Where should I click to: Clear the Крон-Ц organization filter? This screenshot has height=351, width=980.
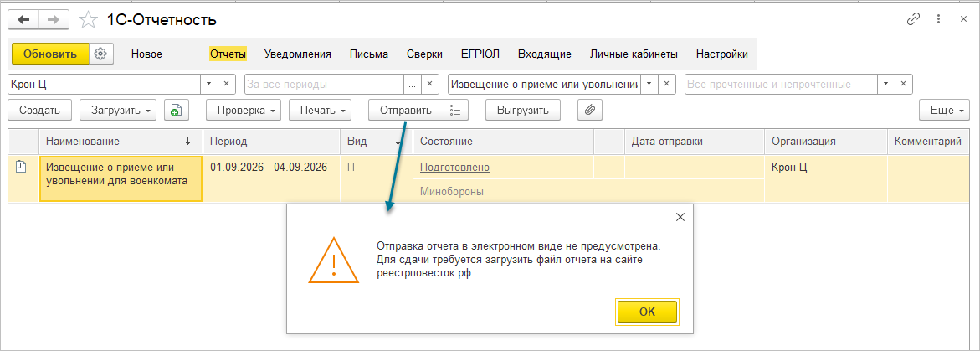click(226, 84)
